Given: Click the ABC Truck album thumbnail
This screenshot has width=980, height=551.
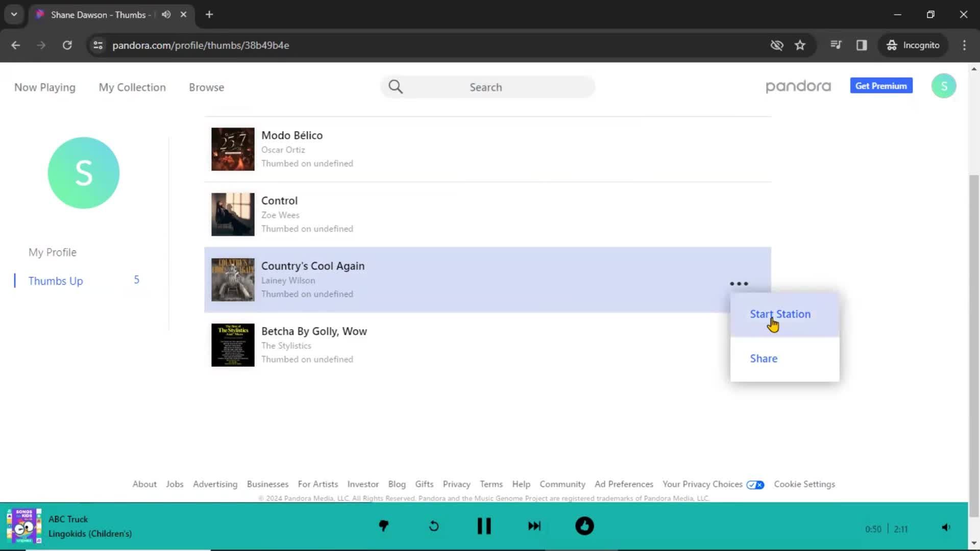Looking at the screenshot, I should [23, 525].
